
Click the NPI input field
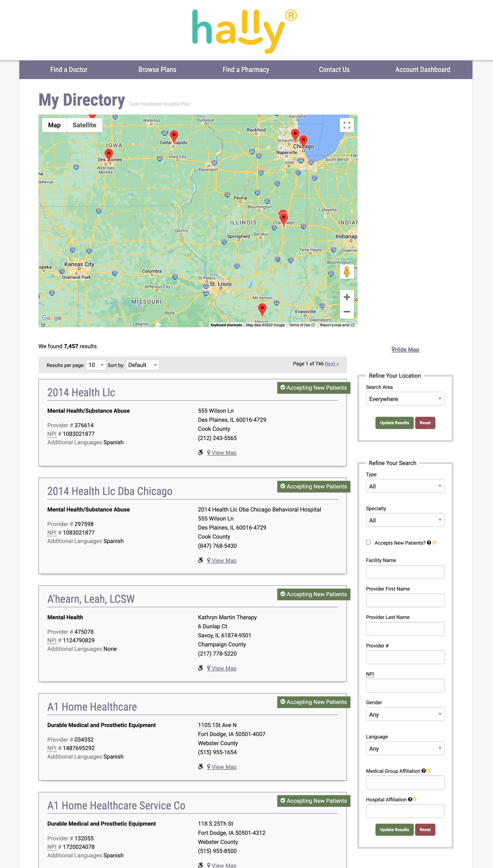[405, 686]
